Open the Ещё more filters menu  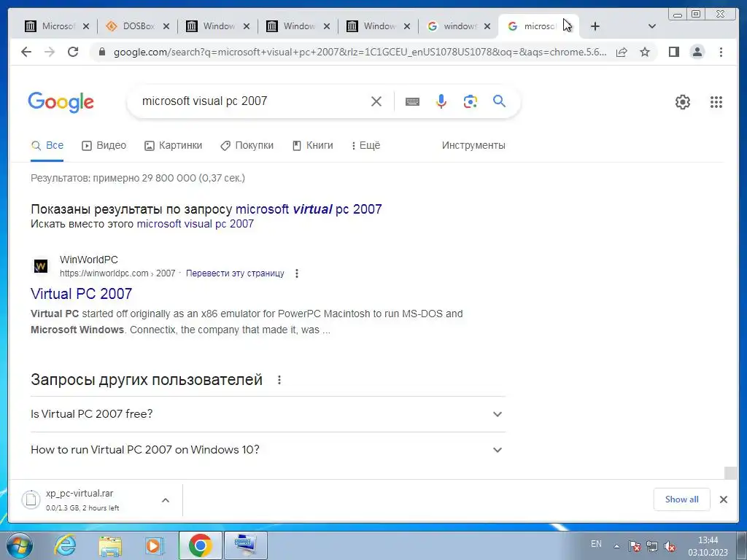point(366,146)
